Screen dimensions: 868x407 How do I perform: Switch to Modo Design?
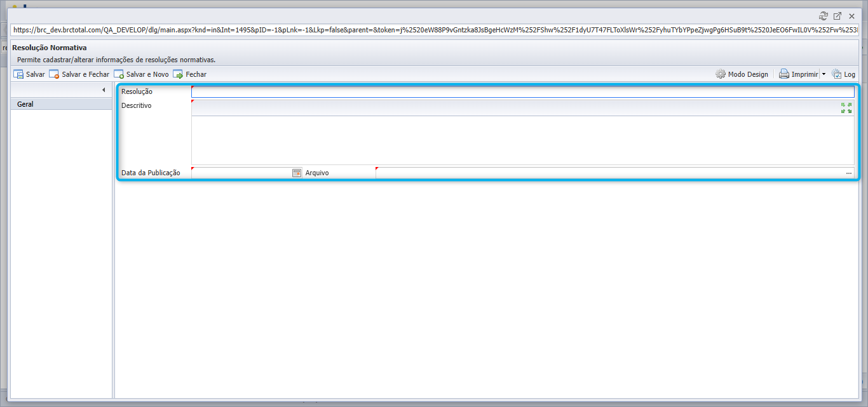click(x=742, y=74)
